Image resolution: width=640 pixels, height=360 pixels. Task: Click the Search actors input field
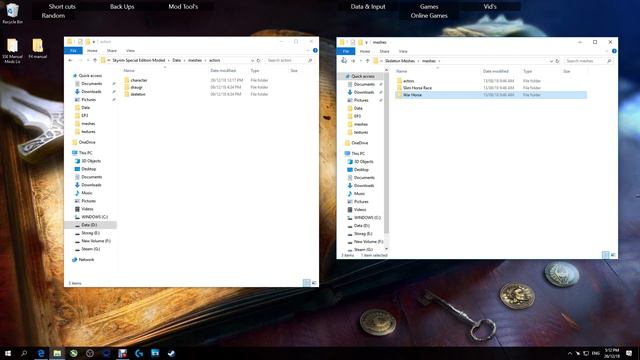[x=290, y=60]
